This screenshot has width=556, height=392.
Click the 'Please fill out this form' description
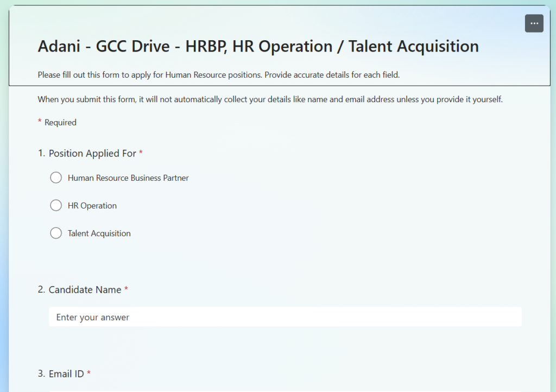click(218, 75)
